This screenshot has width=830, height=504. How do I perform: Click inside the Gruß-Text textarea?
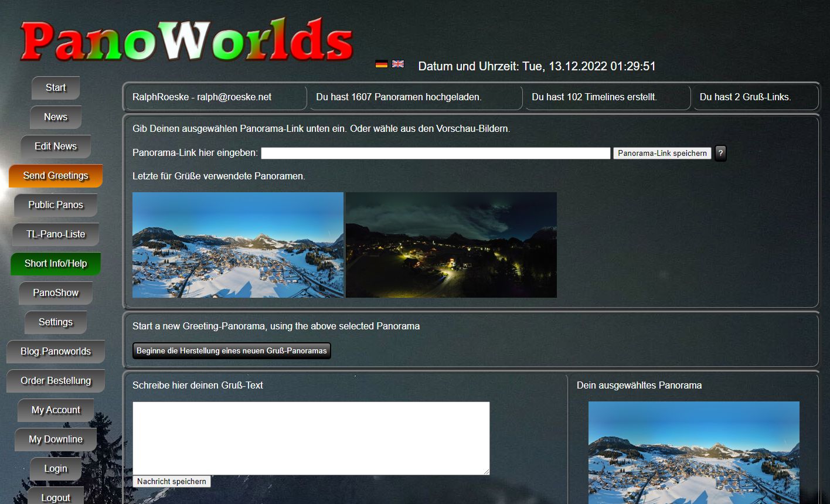coord(311,438)
